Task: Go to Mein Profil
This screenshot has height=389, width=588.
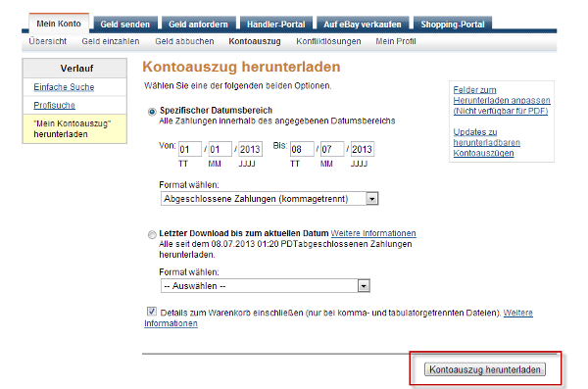Action: pos(396,41)
